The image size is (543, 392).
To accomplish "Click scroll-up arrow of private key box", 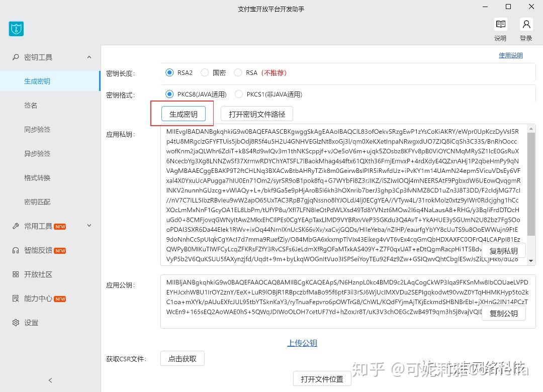I will pos(531,129).
